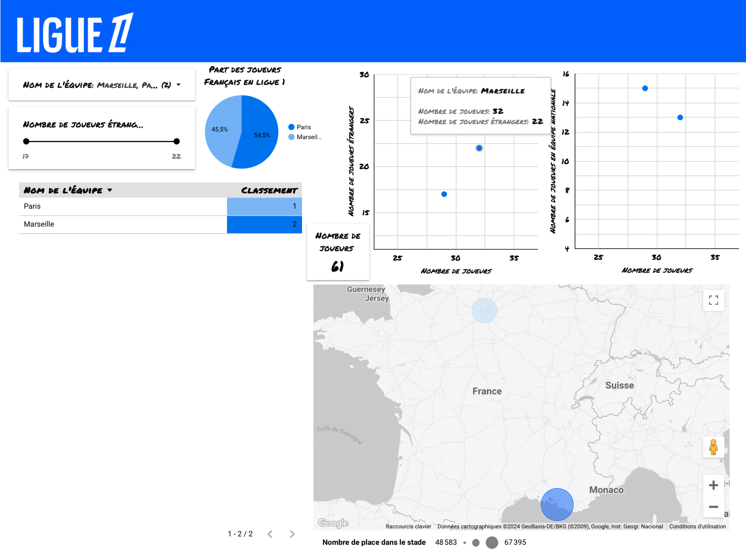Zoom in with the map plus button
Image resolution: width=746 pixels, height=560 pixels.
(x=713, y=485)
